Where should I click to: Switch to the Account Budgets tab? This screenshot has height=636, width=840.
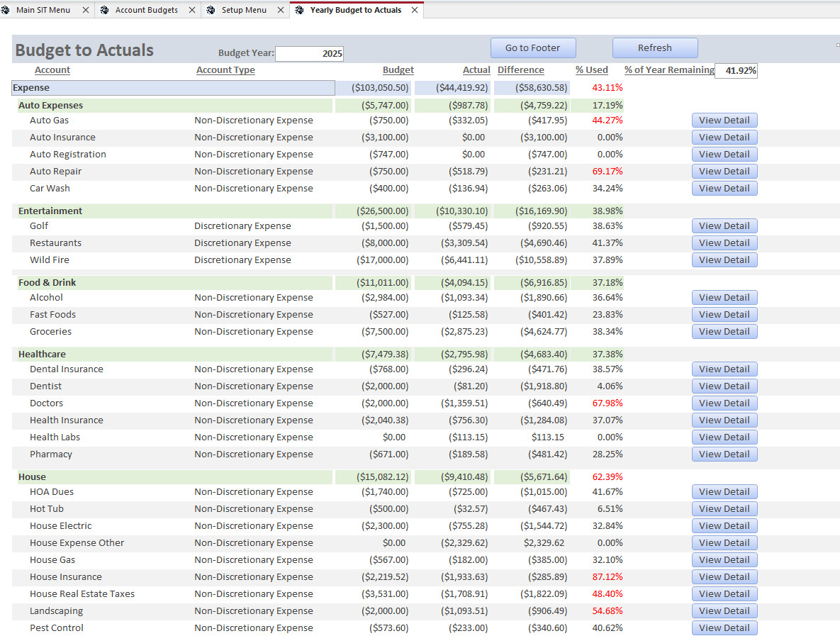pos(146,10)
